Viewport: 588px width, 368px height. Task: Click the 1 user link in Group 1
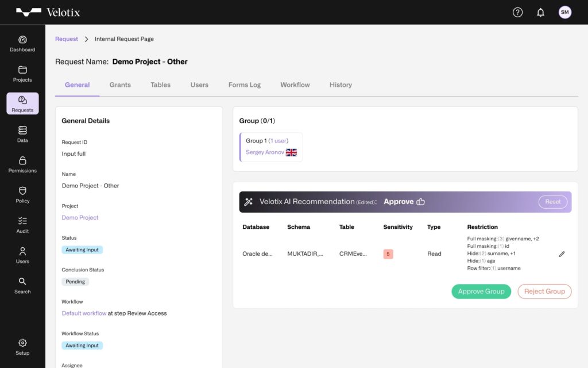pos(279,141)
